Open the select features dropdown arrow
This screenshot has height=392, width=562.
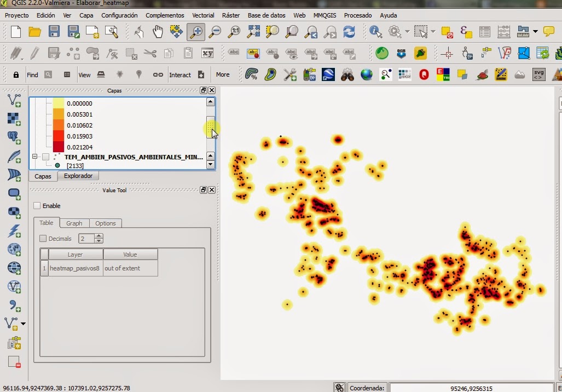(433, 32)
